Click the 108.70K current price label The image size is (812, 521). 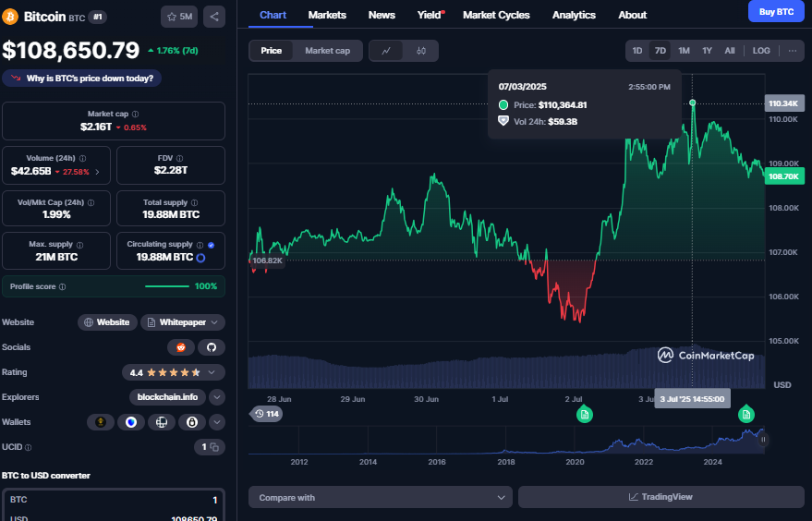click(x=784, y=176)
